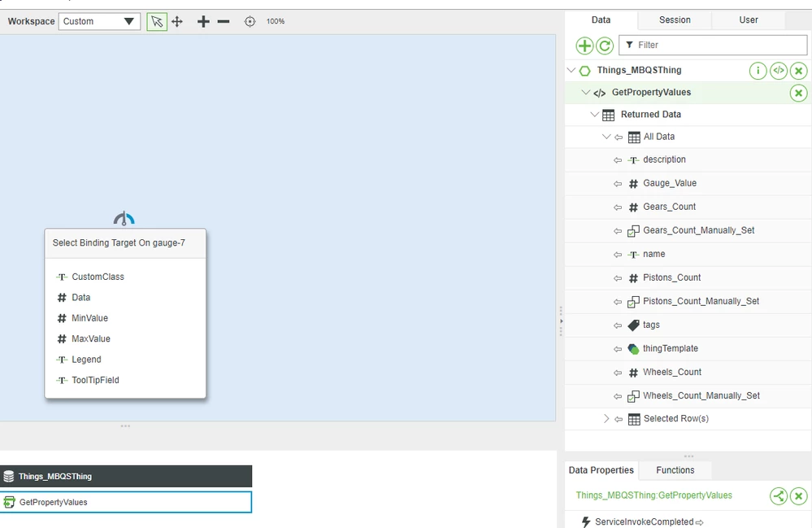Choose Legend binding target
812x528 pixels.
pyautogui.click(x=86, y=360)
